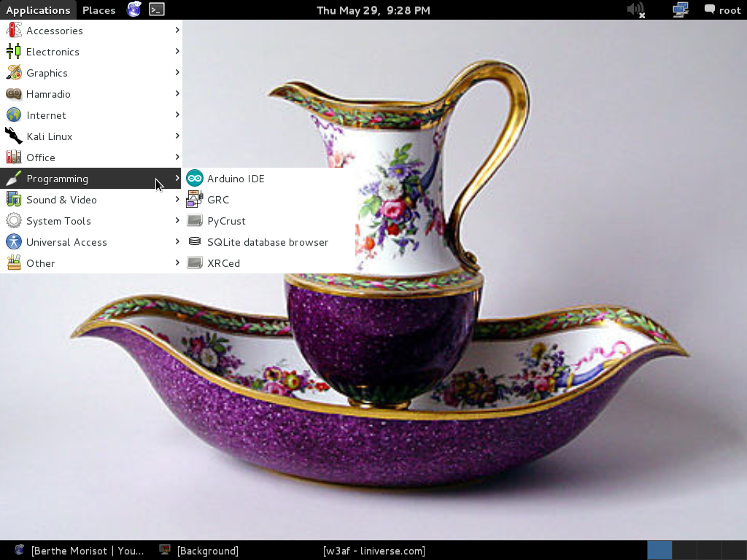Click the Sound & Video icon
747x560 pixels.
coord(14,200)
